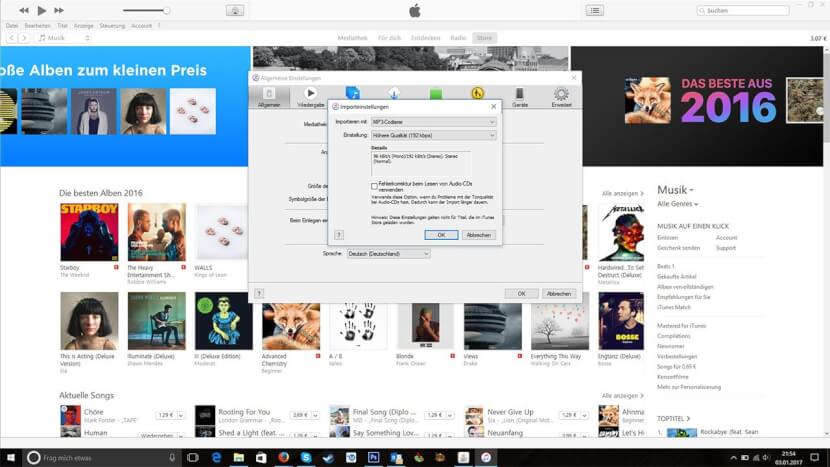Click the Cortana search box
The height and width of the screenshot is (467, 830).
(102, 457)
